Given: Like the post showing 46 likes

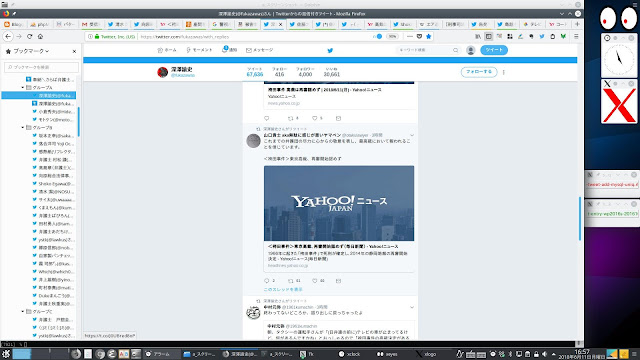Looking at the screenshot, I should [315, 281].
